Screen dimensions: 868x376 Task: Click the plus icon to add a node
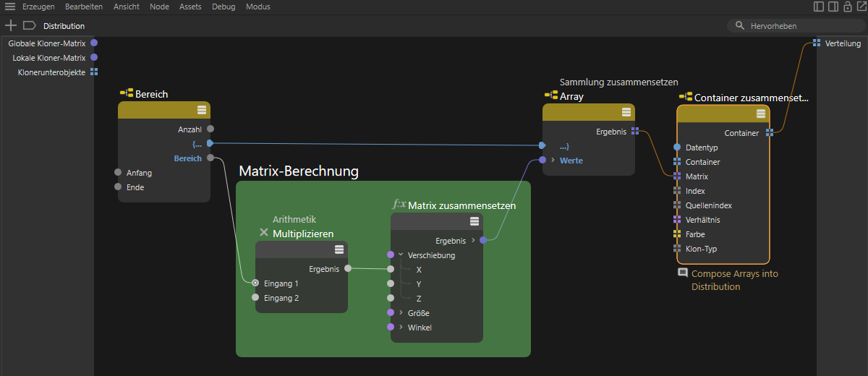pyautogui.click(x=10, y=25)
